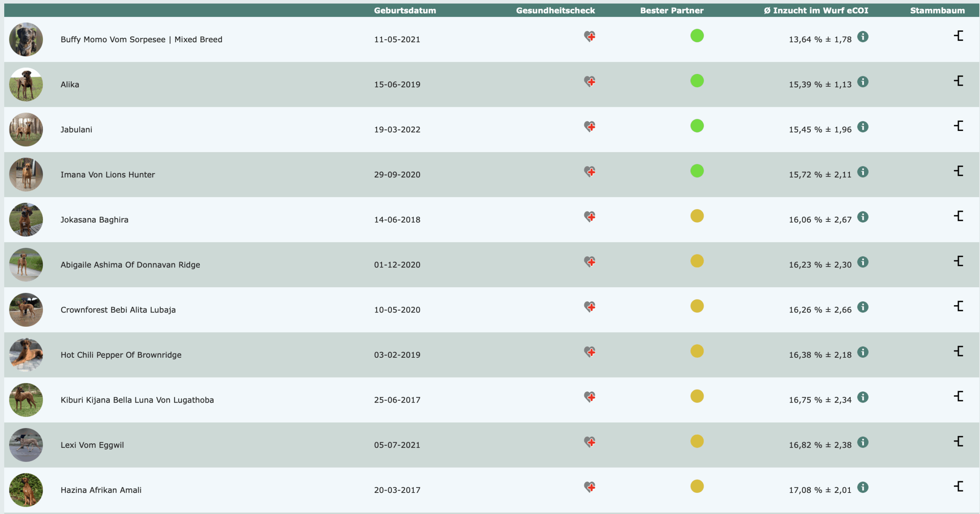
Task: Click info icon for Kiburi Kijana's eCOI
Action: (862, 397)
